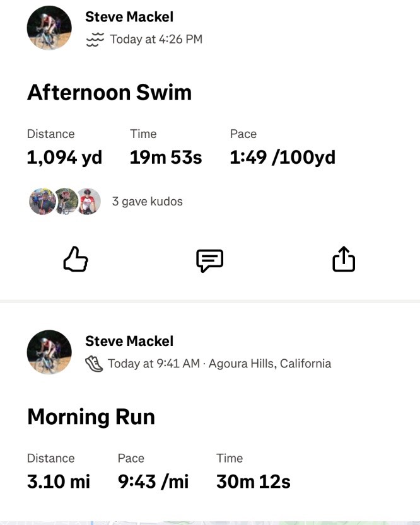Click Steve Mackel's avatar on the run post
This screenshot has width=420, height=525.
(x=49, y=352)
